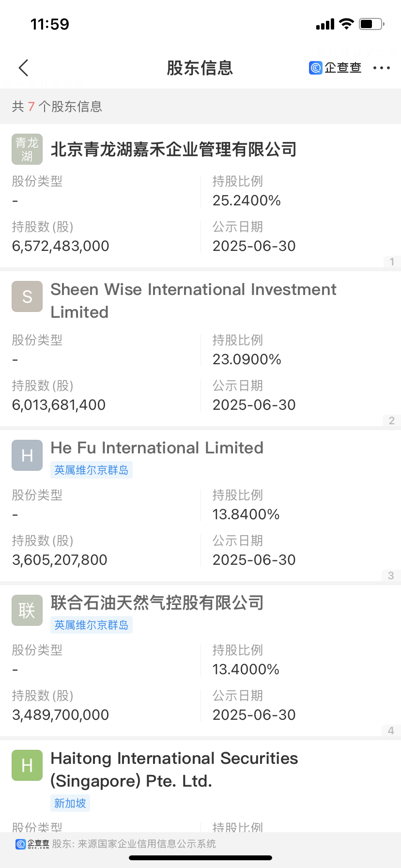Tap the 共 7 个股东信息 count bar
Screen dimensions: 401x868
tap(57, 107)
